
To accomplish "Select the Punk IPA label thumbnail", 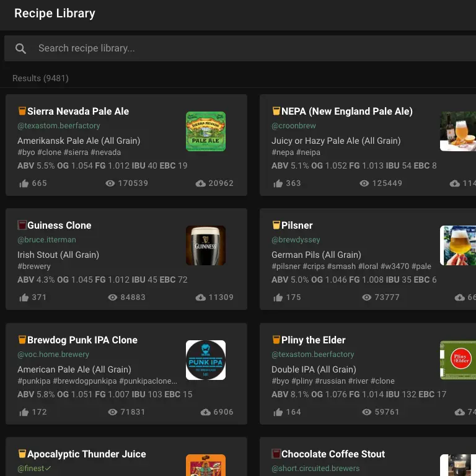I will [206, 360].
